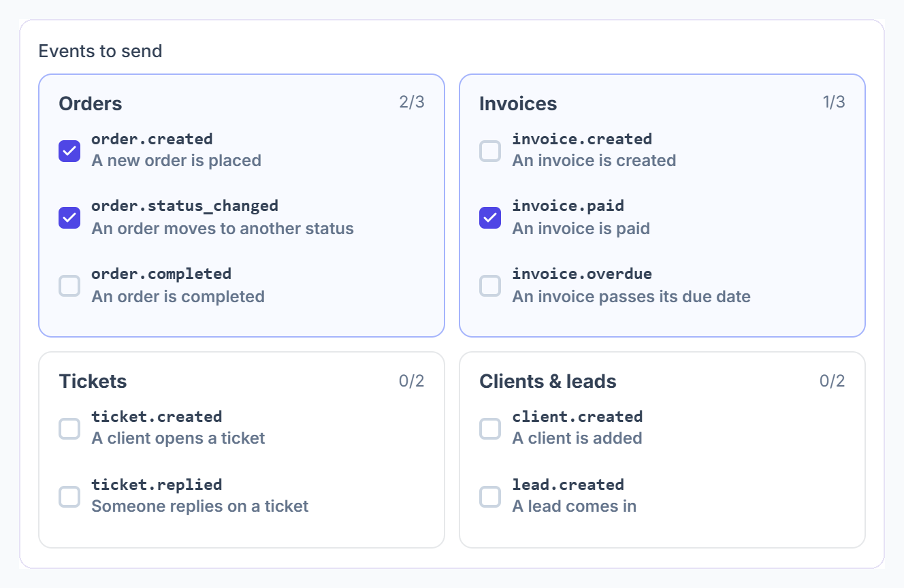This screenshot has width=904, height=588.
Task: Click the "0/2" counter in Tickets
Action: click(x=412, y=380)
